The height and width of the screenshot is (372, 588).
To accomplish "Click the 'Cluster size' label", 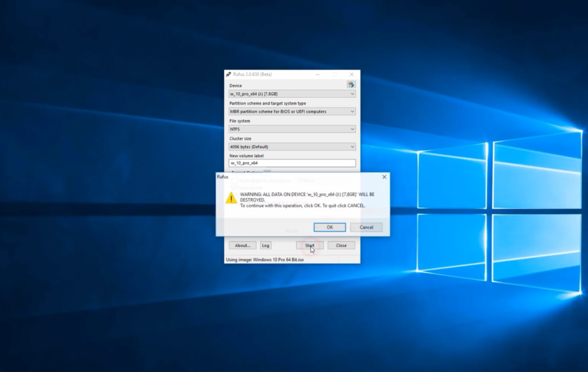I will (240, 139).
